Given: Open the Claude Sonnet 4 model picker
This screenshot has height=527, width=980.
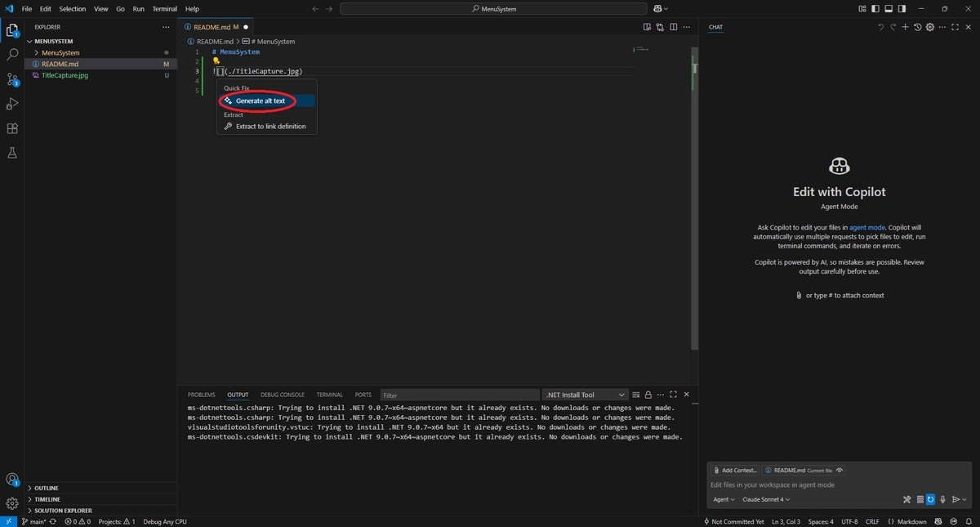Looking at the screenshot, I should [x=765, y=499].
